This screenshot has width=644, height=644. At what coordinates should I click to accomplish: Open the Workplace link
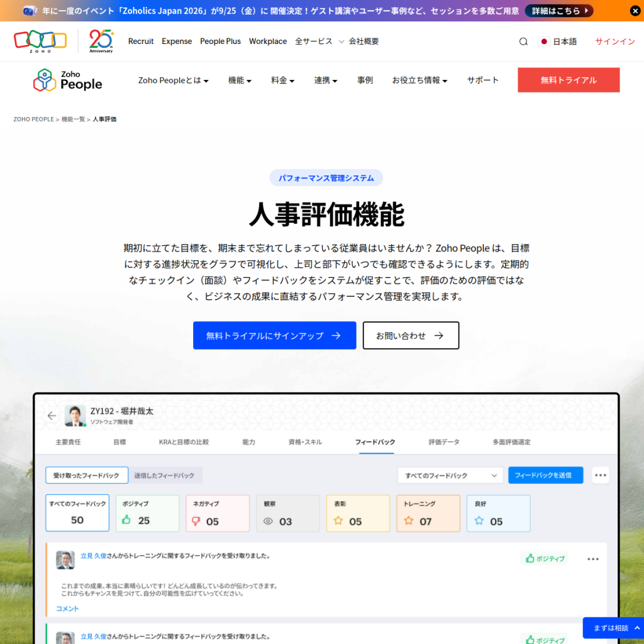coord(268,42)
